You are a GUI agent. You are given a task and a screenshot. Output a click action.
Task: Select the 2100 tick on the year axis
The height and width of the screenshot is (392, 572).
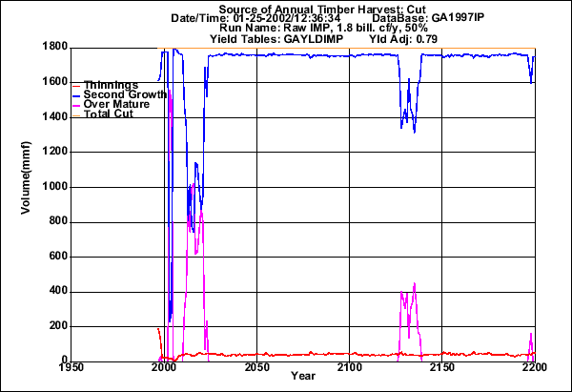(x=349, y=366)
